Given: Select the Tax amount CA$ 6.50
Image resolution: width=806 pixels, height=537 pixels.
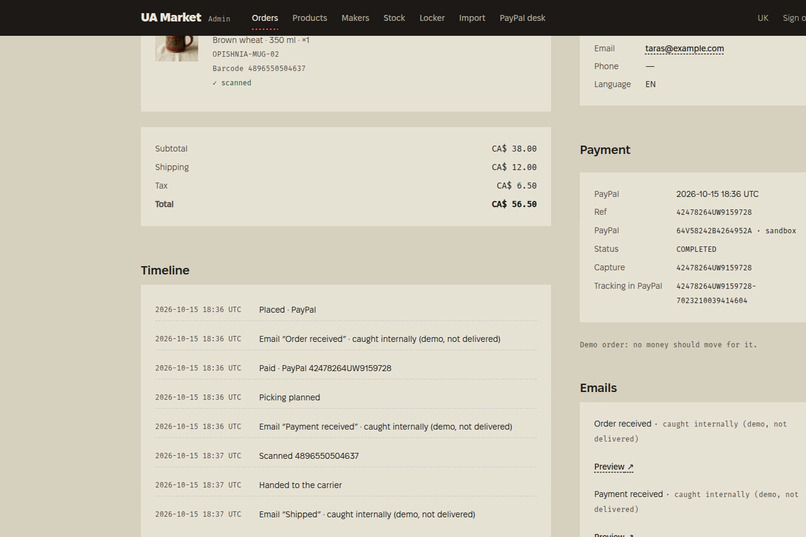Looking at the screenshot, I should click(x=516, y=186).
